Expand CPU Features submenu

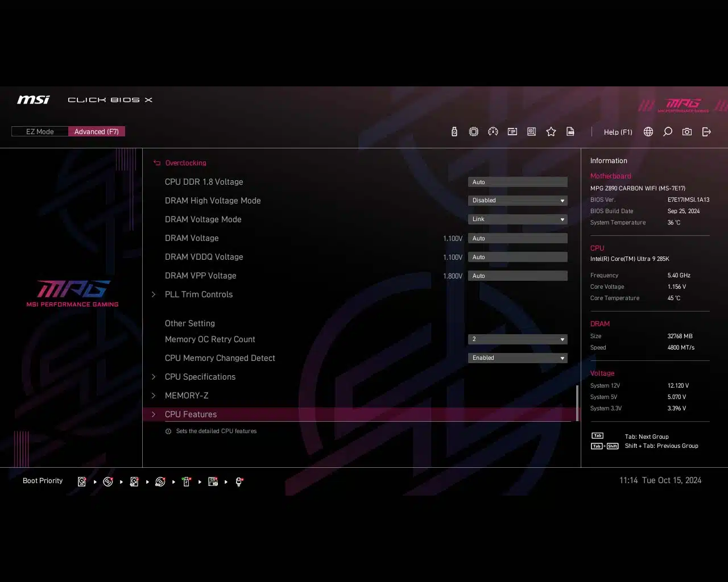[x=361, y=414]
